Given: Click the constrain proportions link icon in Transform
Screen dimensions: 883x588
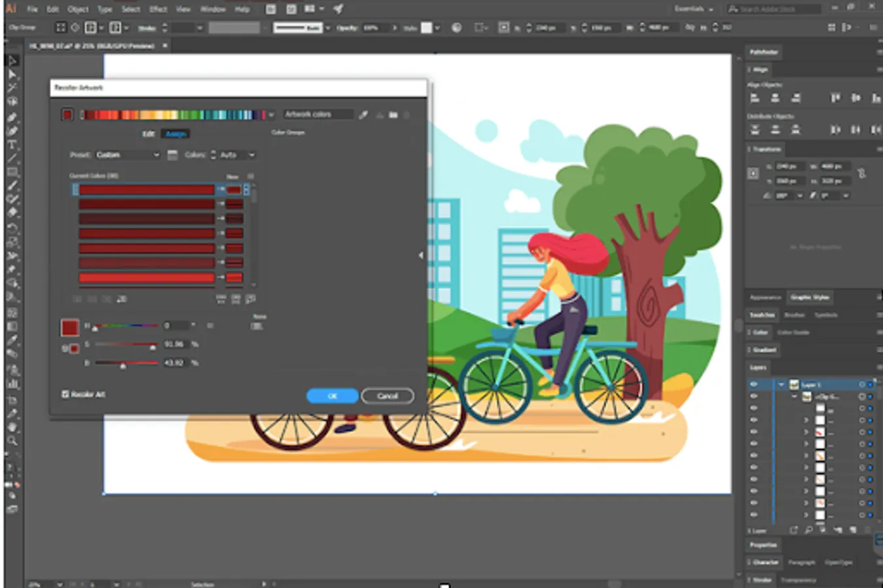Looking at the screenshot, I should 861,173.
